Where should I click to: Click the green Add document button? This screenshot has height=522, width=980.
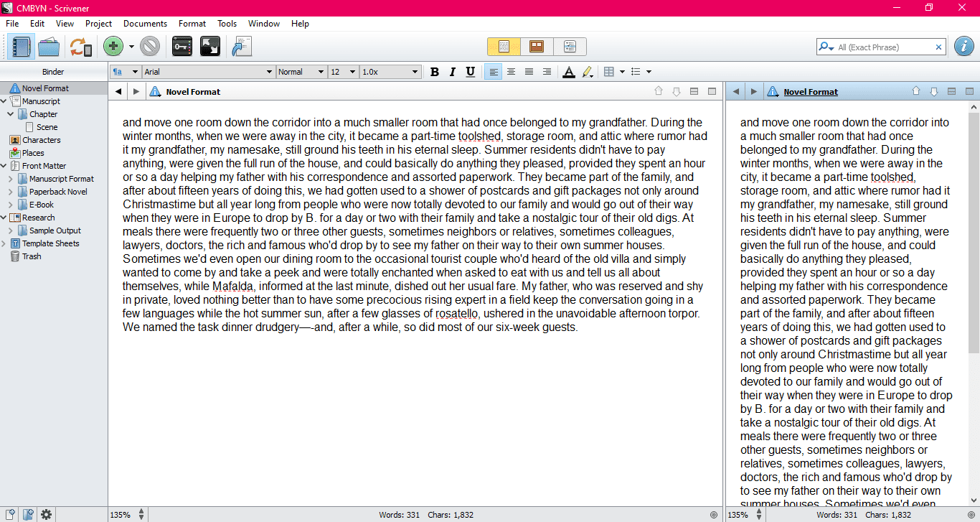113,47
